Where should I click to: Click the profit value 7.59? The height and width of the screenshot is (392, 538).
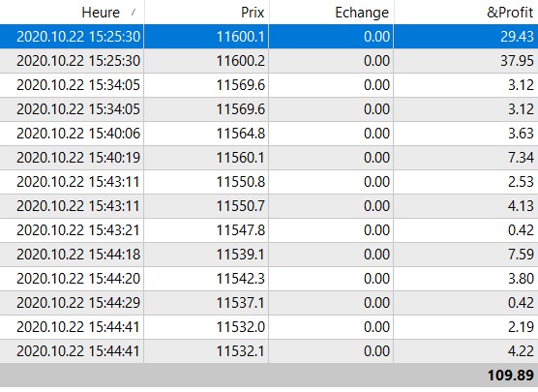point(521,255)
